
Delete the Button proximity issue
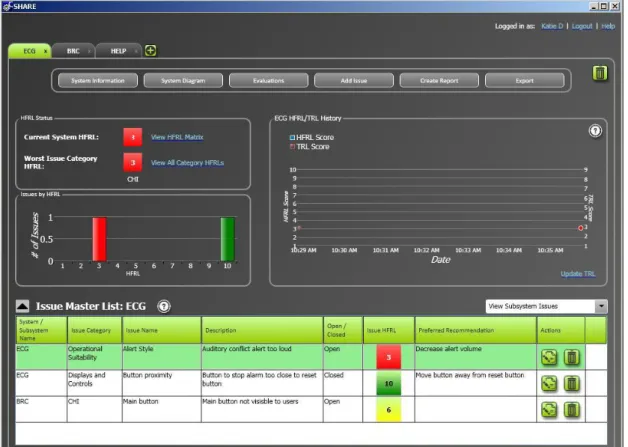click(x=572, y=383)
